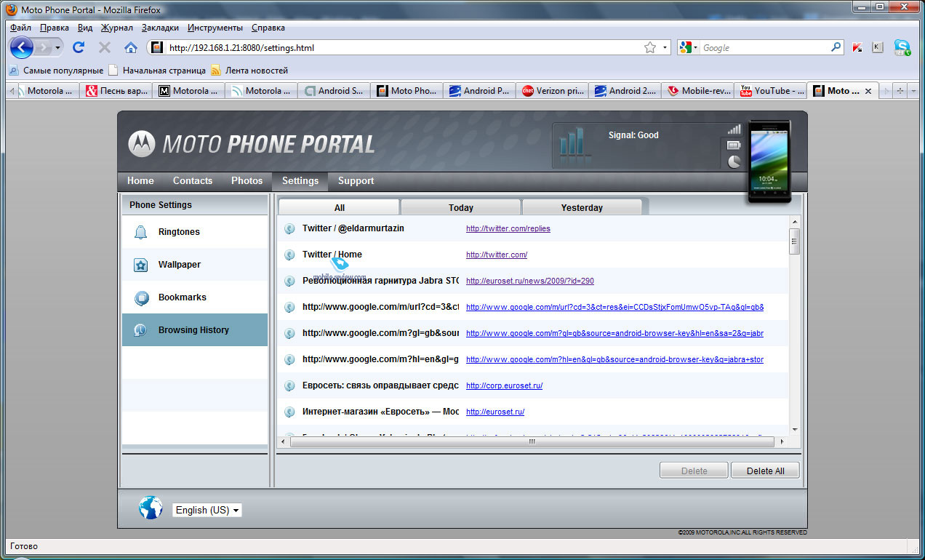Viewport: 925px width, 560px height.
Task: Open Самые популярные bookmark
Action: (x=56, y=71)
